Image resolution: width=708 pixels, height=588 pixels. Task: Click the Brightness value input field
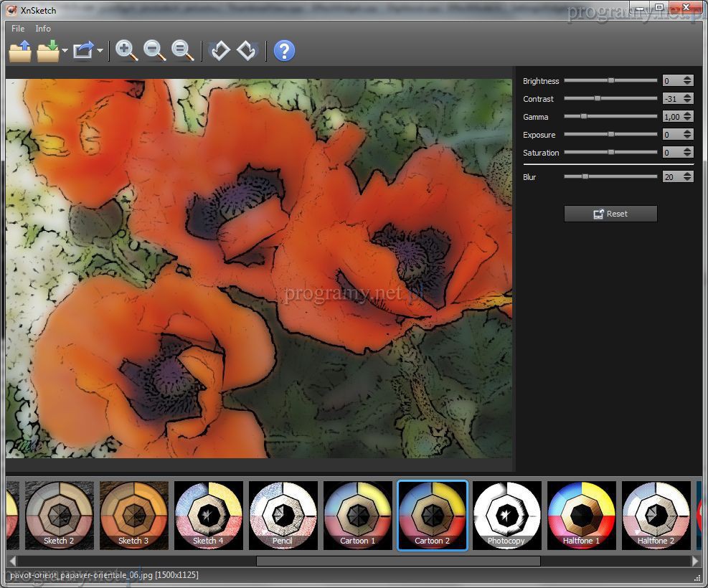tap(671, 81)
